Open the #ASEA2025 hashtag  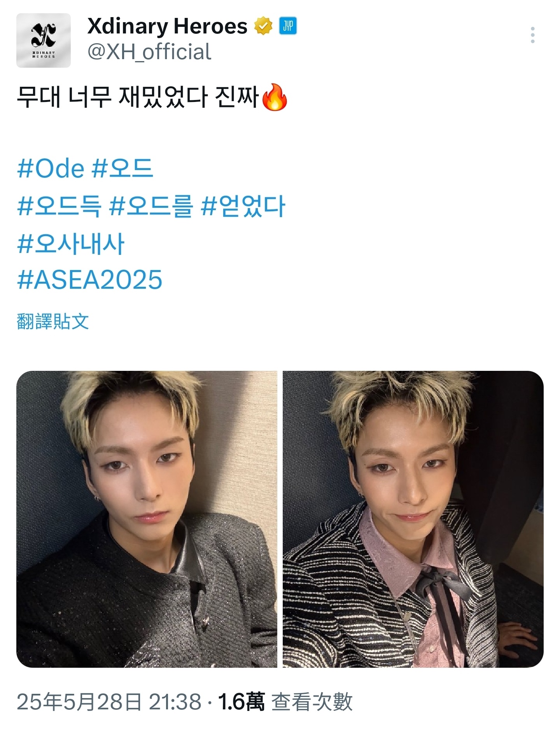pyautogui.click(x=89, y=280)
